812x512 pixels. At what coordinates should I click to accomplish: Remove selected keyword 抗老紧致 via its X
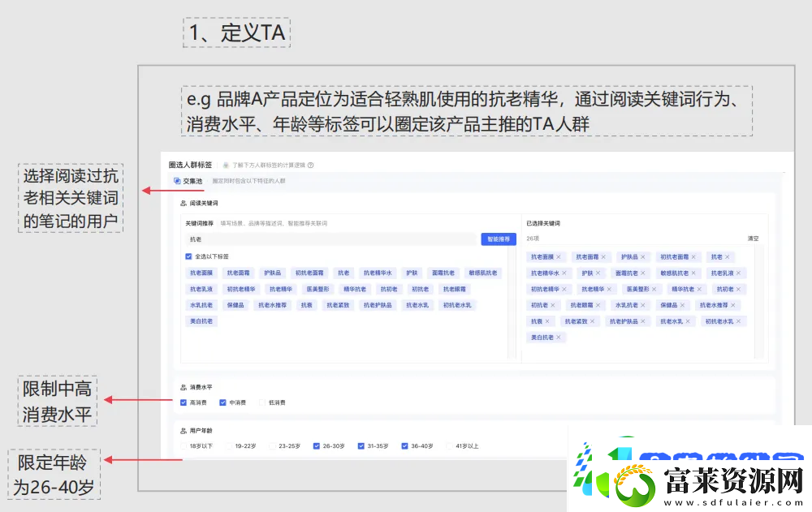(x=592, y=321)
